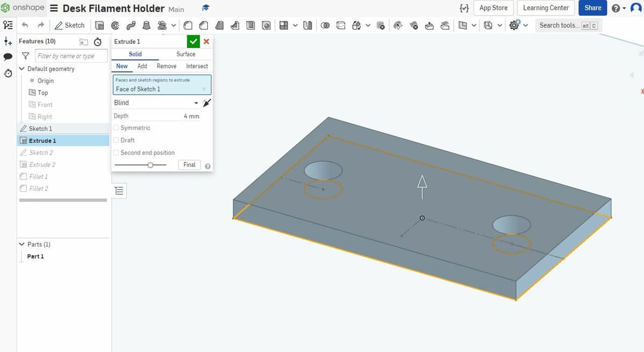Select the Sweep tool

pos(130,25)
